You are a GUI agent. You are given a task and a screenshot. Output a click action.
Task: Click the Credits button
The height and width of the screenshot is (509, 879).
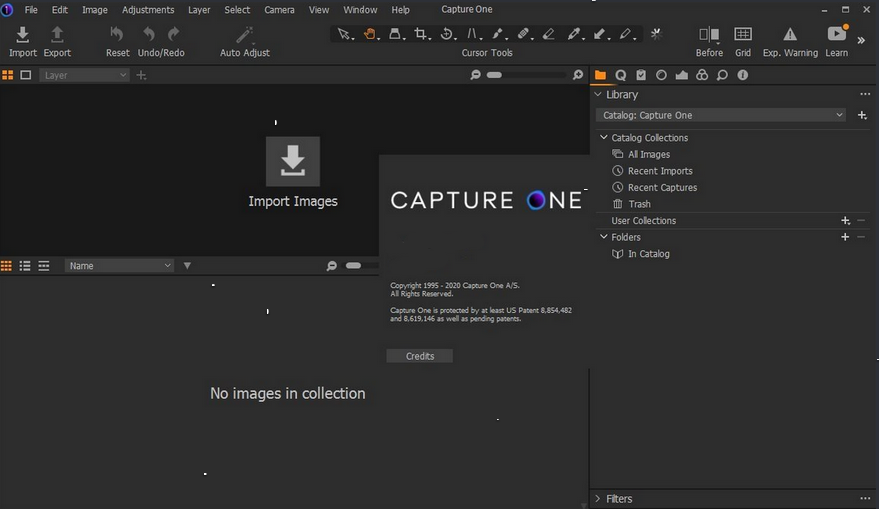[x=419, y=356]
